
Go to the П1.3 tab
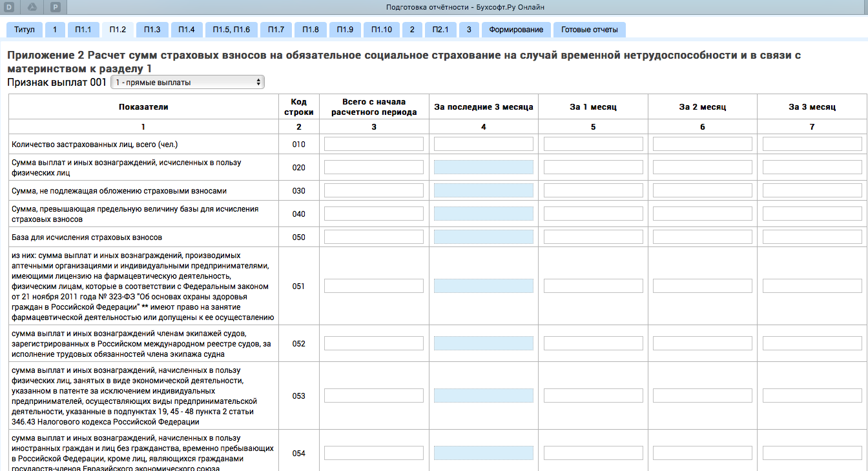click(152, 30)
